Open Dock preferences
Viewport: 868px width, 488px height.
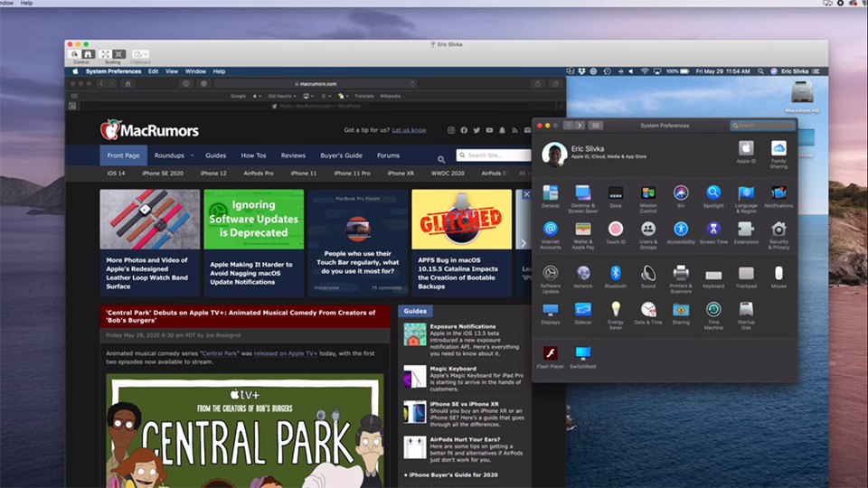(x=616, y=196)
